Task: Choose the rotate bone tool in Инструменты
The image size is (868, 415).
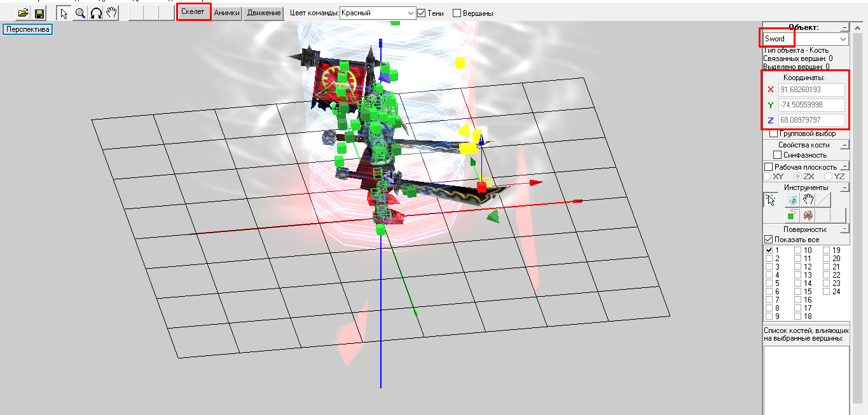Action: 792,200
